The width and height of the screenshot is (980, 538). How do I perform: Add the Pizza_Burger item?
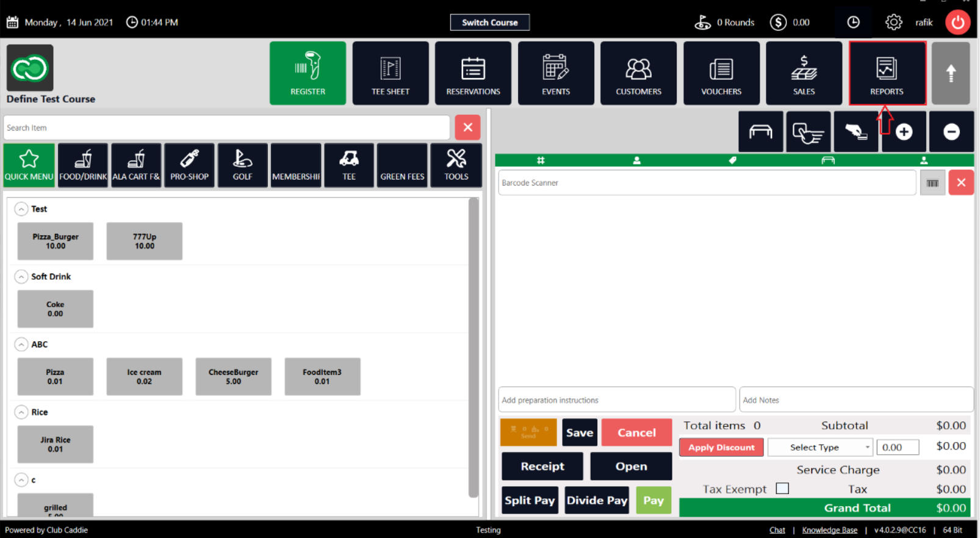point(56,241)
